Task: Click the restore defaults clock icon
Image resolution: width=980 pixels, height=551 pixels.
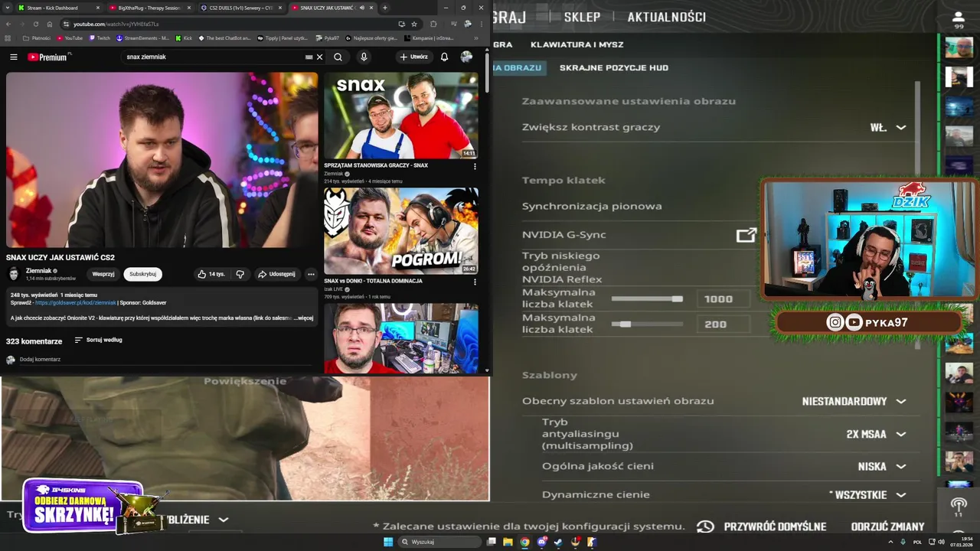Action: (x=705, y=527)
